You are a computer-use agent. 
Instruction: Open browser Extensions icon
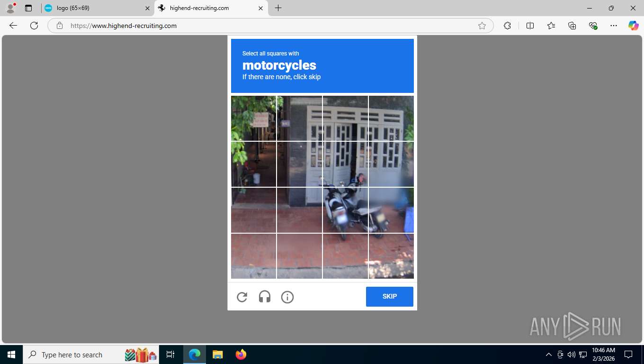(x=507, y=26)
